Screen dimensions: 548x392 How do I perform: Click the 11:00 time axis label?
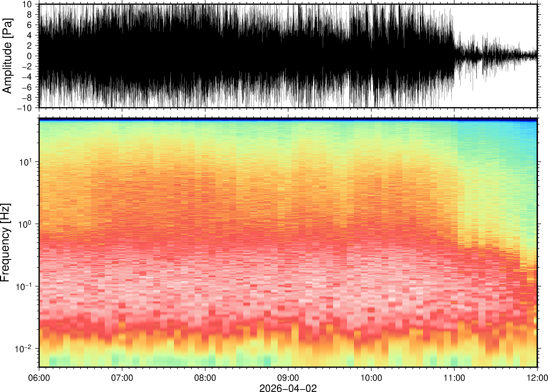click(454, 378)
